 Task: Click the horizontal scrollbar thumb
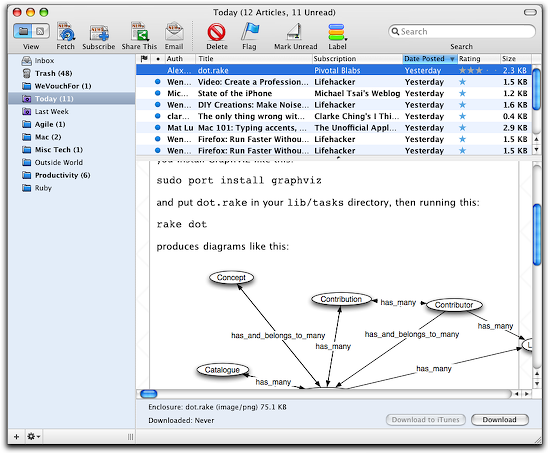148,394
